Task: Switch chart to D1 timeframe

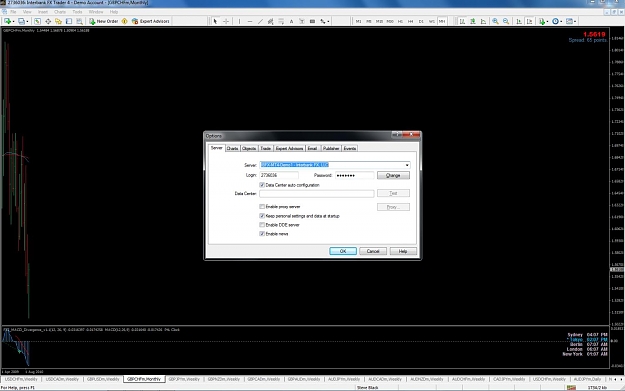Action: (x=421, y=21)
